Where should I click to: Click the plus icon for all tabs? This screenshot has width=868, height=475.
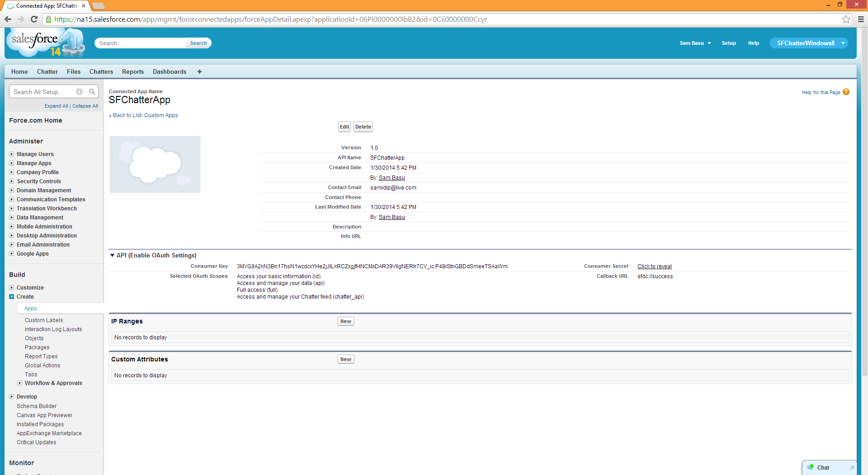point(199,72)
